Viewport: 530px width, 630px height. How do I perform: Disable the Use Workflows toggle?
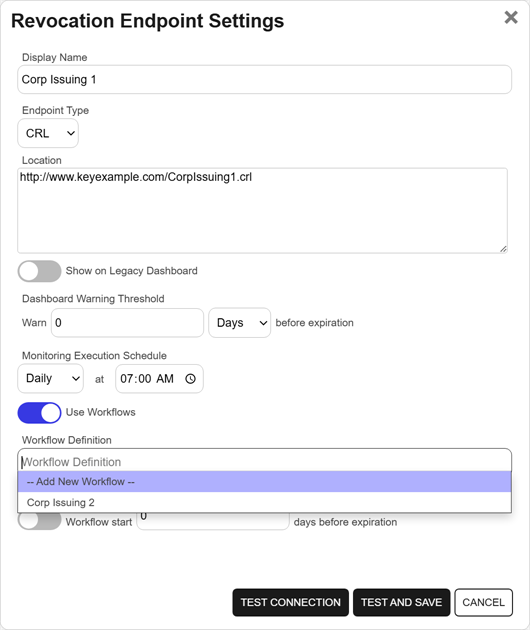(x=39, y=413)
